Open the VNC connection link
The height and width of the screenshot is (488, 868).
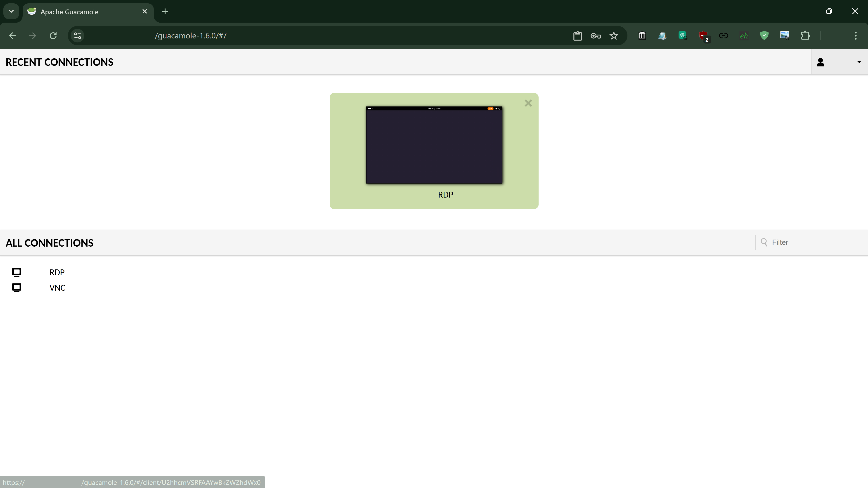(57, 288)
